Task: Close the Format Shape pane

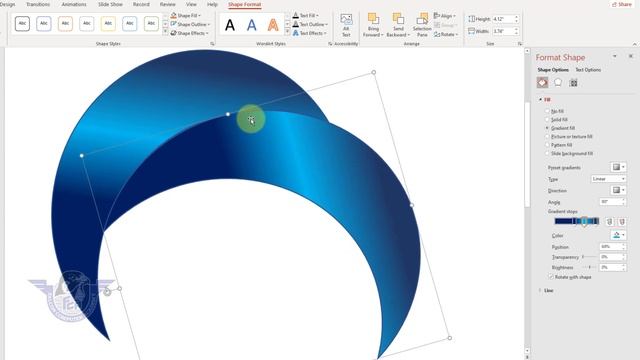Action: coord(631,56)
